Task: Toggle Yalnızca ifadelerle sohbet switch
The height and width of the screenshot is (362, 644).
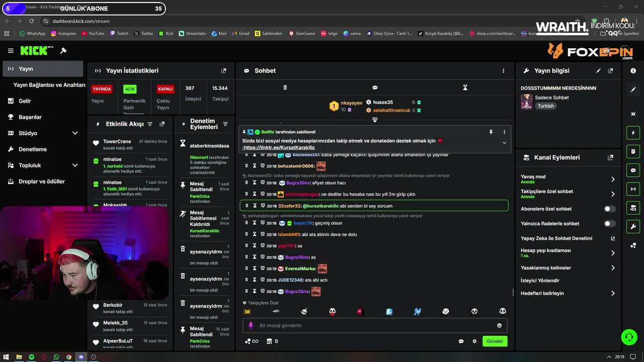Action: [x=609, y=223]
